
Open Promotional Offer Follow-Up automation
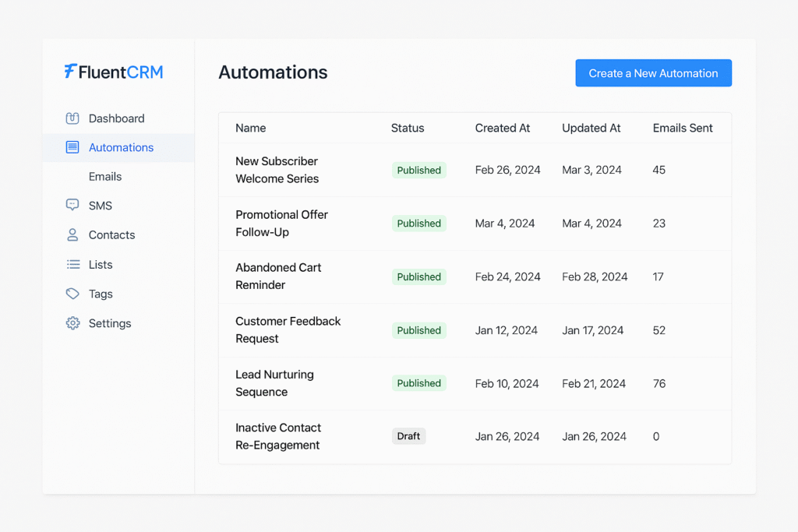click(x=281, y=224)
